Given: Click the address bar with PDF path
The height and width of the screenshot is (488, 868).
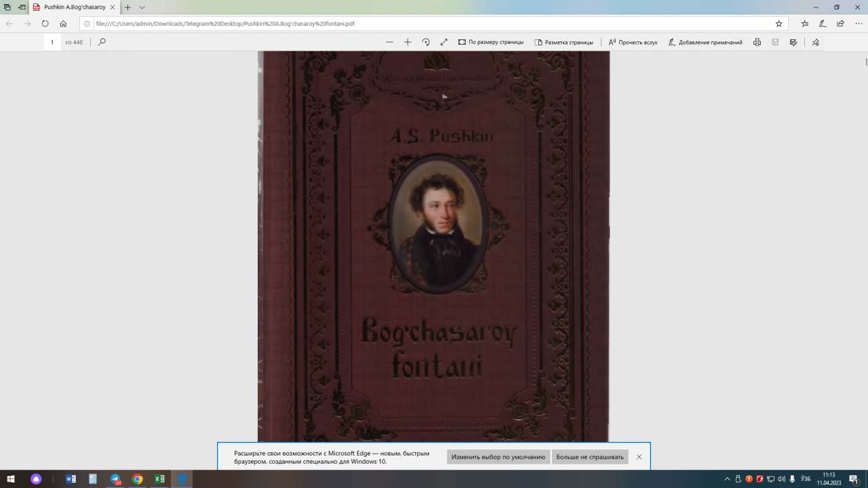Looking at the screenshot, I should click(x=433, y=23).
